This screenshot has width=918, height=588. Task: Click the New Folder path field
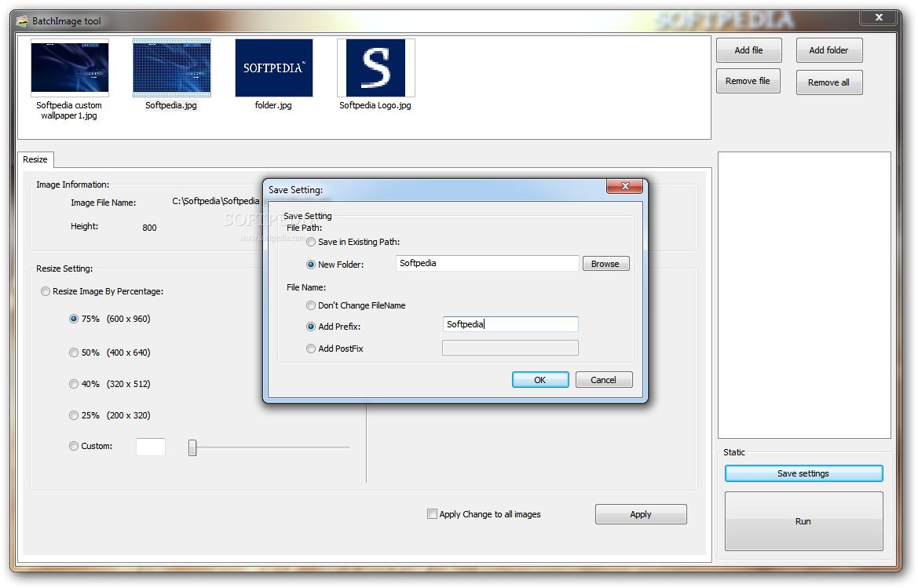point(487,263)
